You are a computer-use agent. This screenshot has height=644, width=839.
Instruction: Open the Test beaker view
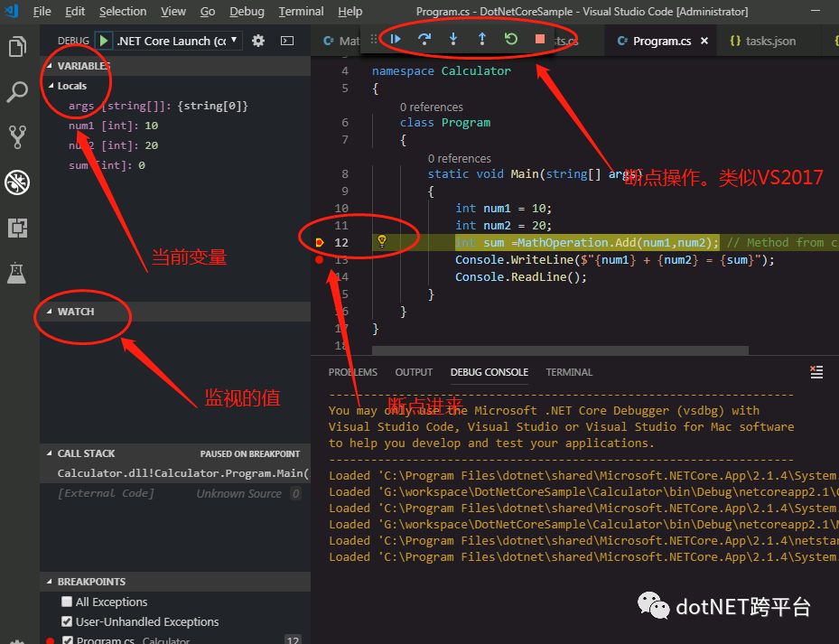point(17,273)
